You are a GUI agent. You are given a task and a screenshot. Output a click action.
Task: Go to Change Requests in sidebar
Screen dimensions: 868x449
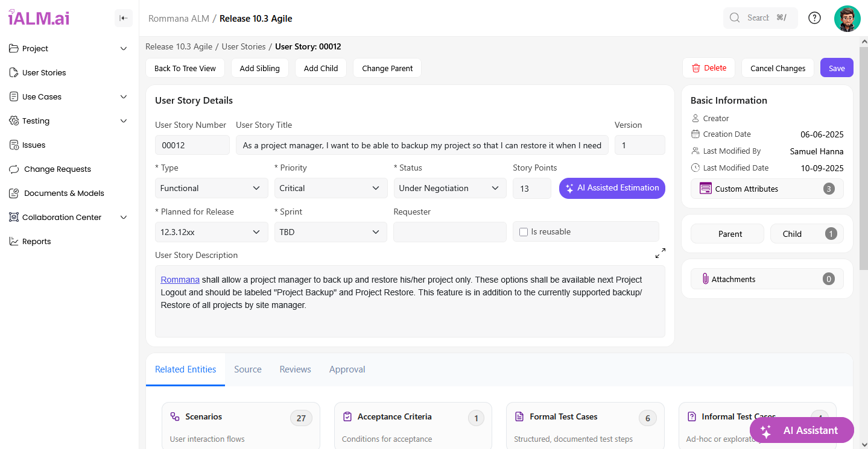tap(57, 169)
